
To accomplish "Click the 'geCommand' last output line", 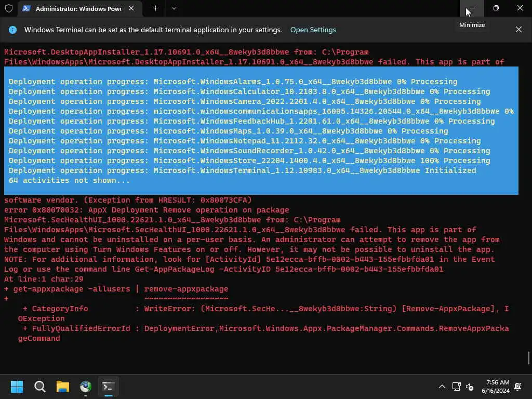I will tap(39, 339).
